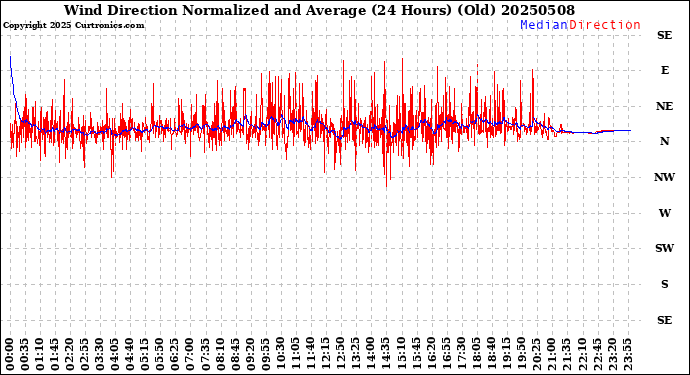The image size is (690, 375).
Task: Click the 18:40 time axis label
Action: 491,354
